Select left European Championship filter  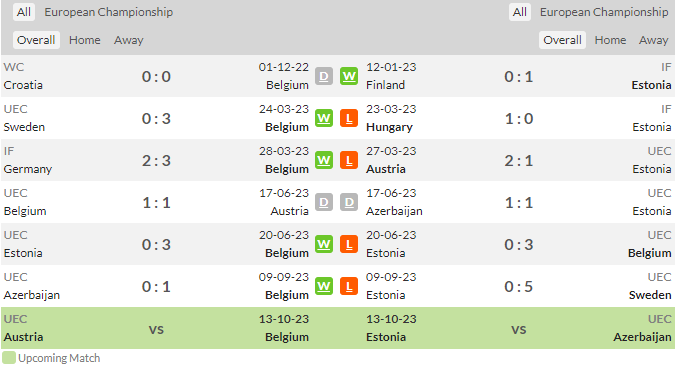click(109, 12)
